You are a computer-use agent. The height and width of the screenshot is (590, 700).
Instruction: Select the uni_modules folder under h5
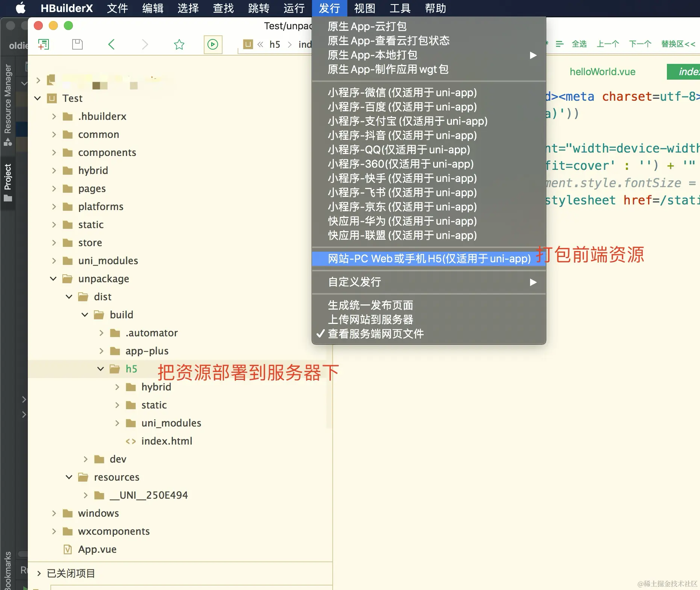click(x=171, y=423)
